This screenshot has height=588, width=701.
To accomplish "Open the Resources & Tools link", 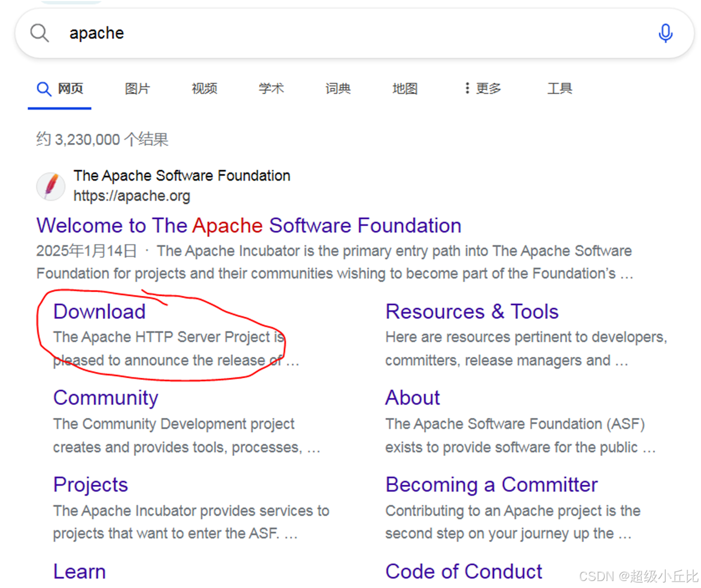I will 471,311.
